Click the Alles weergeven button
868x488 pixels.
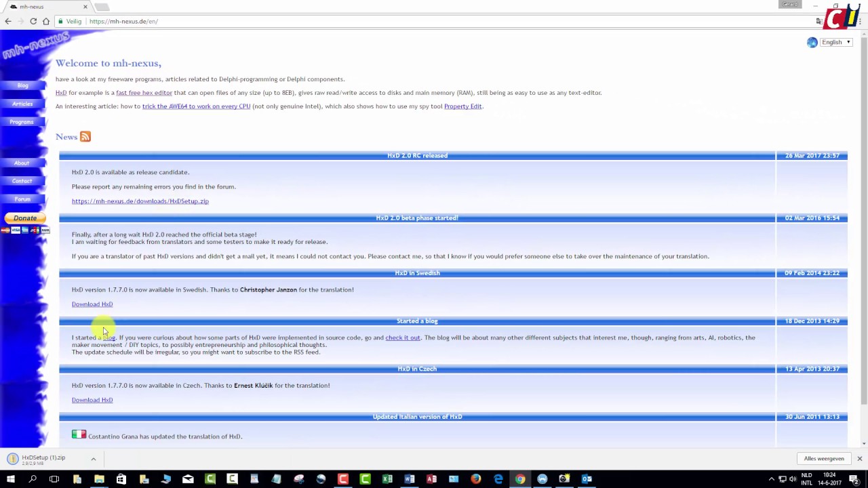(x=824, y=459)
